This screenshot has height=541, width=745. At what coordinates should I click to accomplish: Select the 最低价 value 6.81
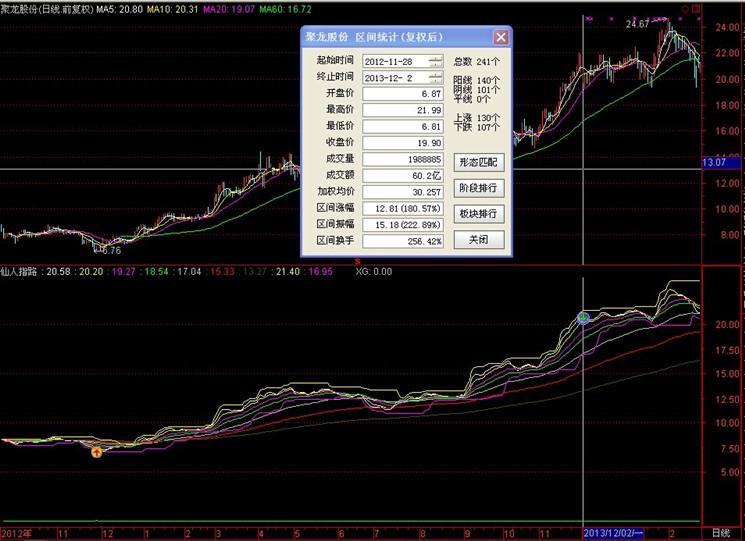pyautogui.click(x=403, y=126)
